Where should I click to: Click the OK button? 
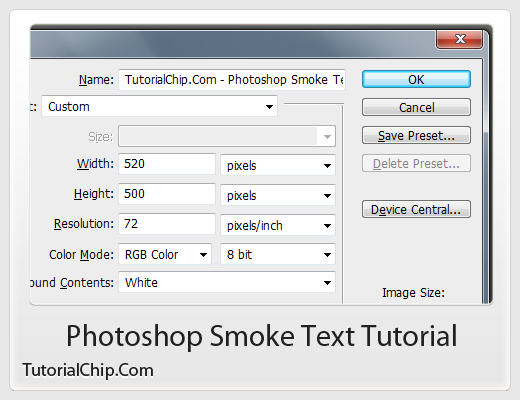point(416,79)
